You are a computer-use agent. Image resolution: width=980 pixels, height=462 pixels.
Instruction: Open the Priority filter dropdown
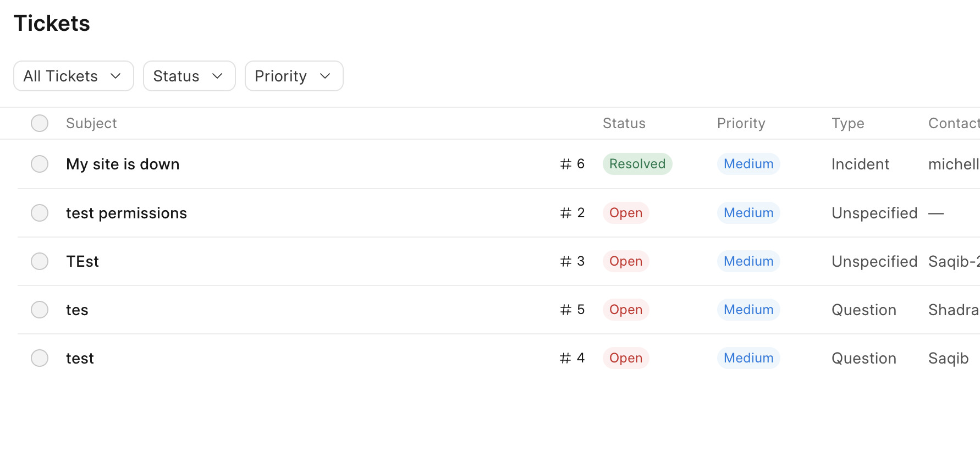[x=294, y=76]
